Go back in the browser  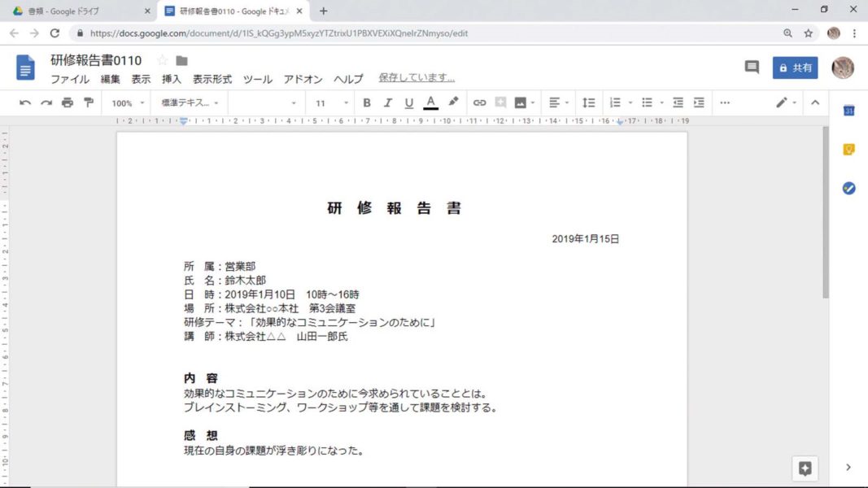tap(14, 33)
